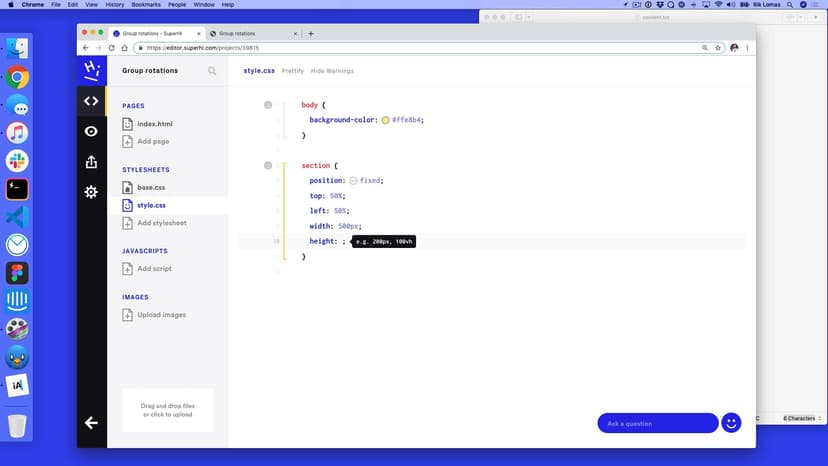Open the code editor view icon
Screen dimensions: 828x466
91,101
